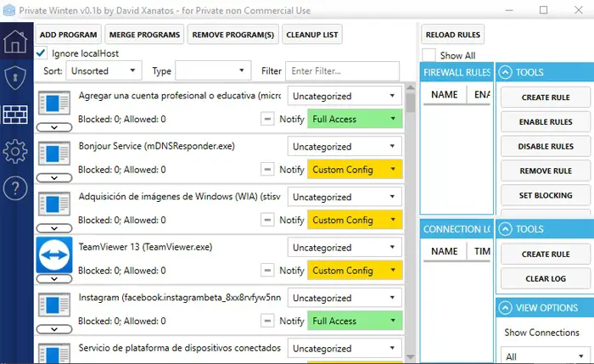Viewport: 594px width, 364px height.
Task: Select the firewall brick wall sidebar icon
Action: pyautogui.click(x=15, y=115)
